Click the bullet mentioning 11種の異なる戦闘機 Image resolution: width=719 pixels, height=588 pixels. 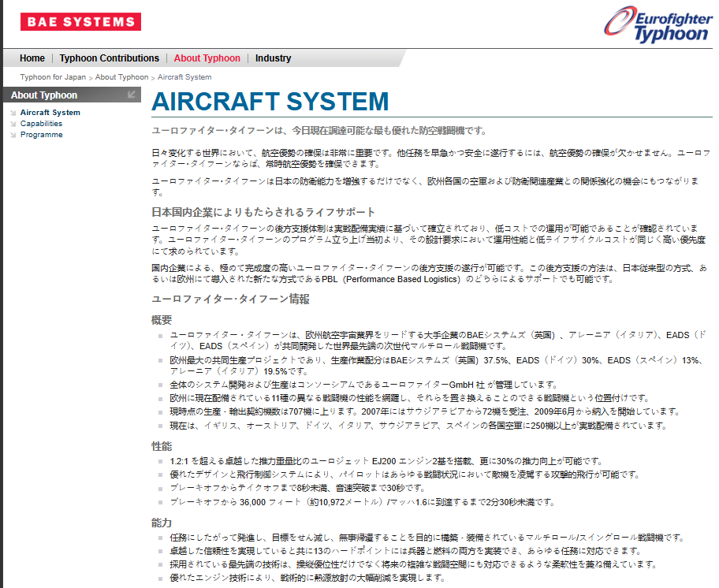pyautogui.click(x=409, y=398)
